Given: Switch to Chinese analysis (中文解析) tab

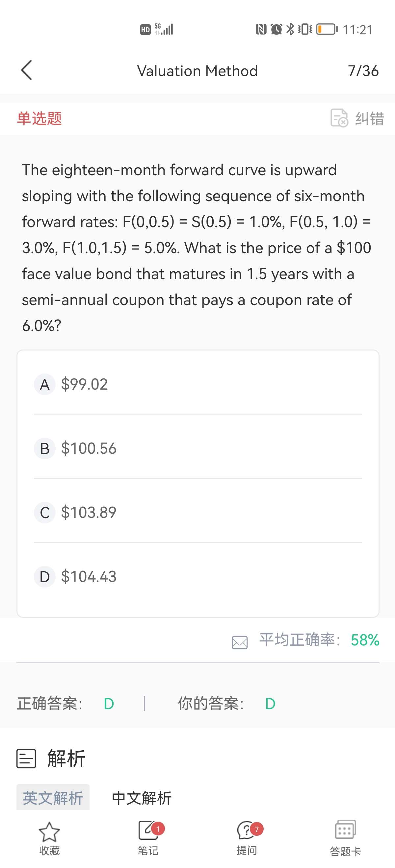Looking at the screenshot, I should (142, 798).
